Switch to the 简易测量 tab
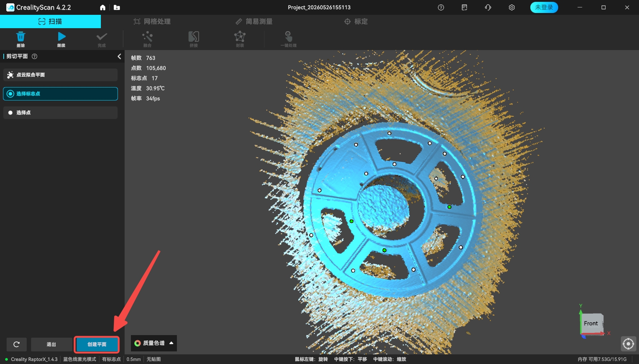Viewport: 639px width, 364px height. (x=254, y=21)
